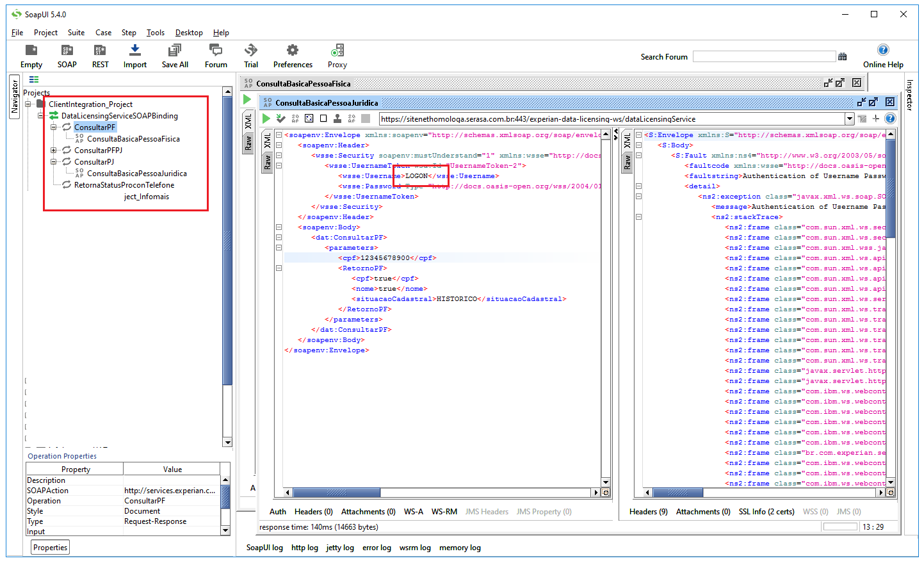This screenshot has height=563, width=924.
Task: Click the binoculars search forum icon
Action: (x=843, y=56)
